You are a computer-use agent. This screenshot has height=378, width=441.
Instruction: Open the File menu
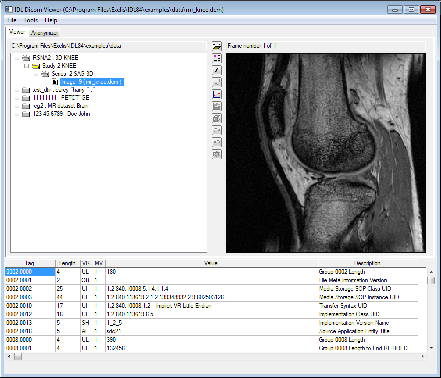pyautogui.click(x=12, y=20)
